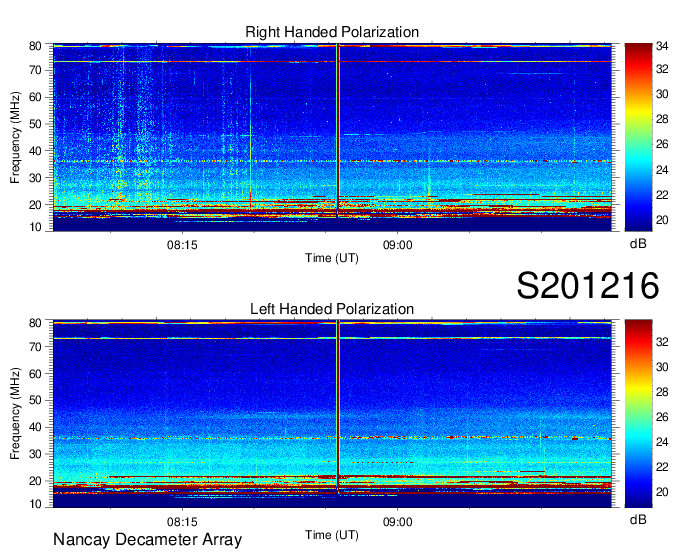This screenshot has height=552, width=680.
Task: Click the S201216 observation label
Action: 588,285
